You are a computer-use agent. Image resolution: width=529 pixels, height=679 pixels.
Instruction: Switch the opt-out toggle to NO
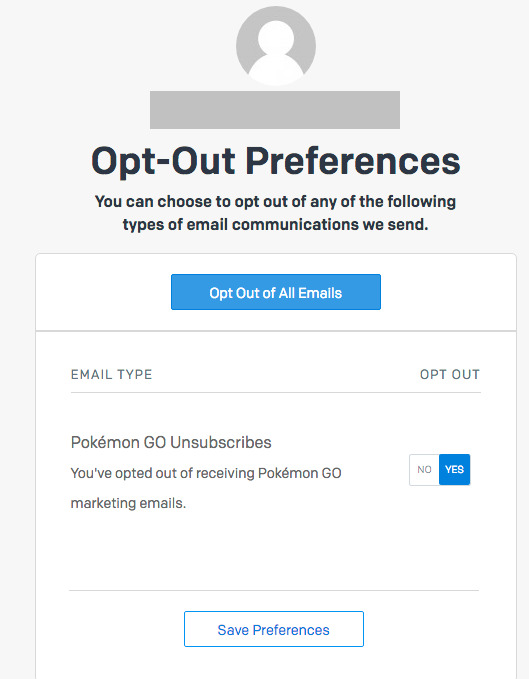pyautogui.click(x=424, y=469)
